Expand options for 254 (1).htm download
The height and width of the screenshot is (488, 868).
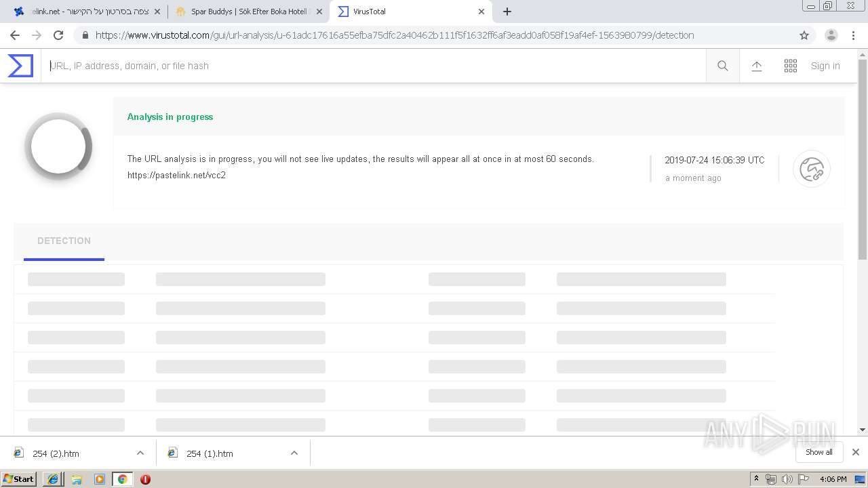294,453
